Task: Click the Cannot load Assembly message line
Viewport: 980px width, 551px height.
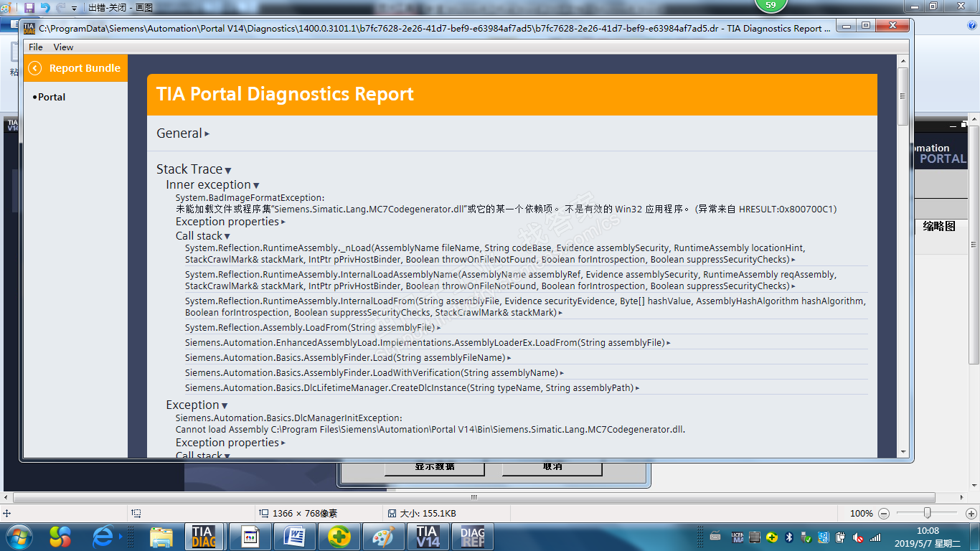Action: pyautogui.click(x=430, y=430)
